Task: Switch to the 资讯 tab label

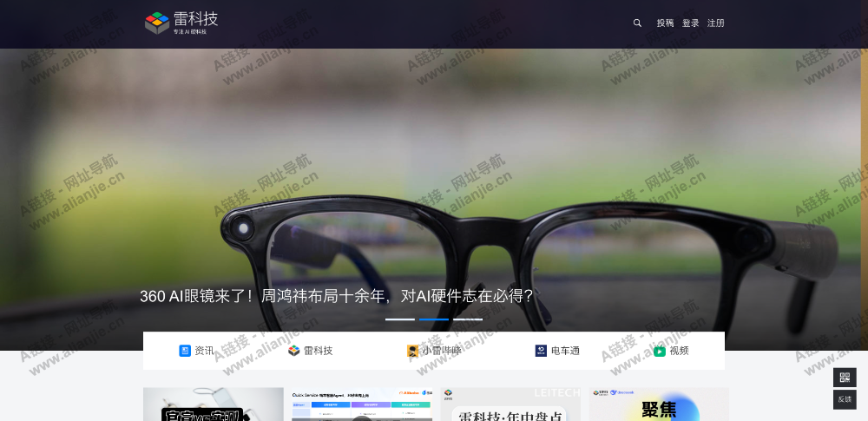Action: 204,351
